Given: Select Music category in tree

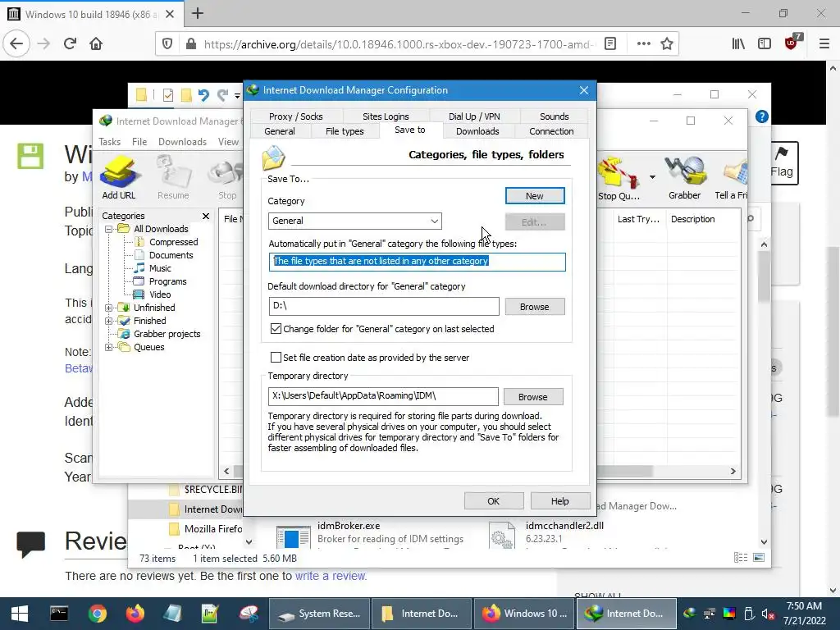Looking at the screenshot, I should click(x=160, y=268).
